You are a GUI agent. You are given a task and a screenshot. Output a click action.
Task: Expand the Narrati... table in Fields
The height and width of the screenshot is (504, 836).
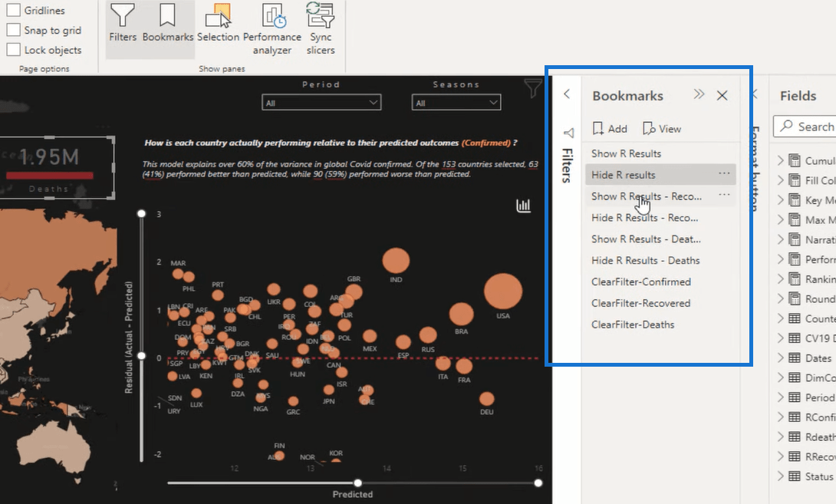click(x=781, y=239)
